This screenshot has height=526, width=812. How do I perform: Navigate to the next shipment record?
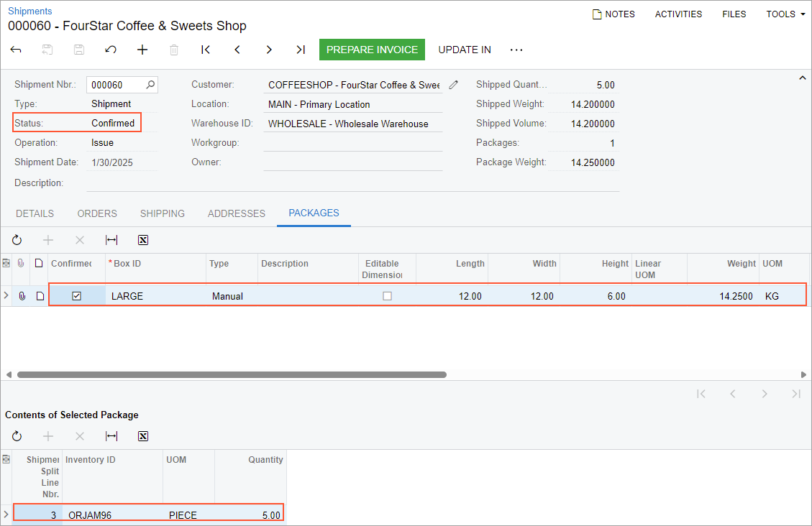269,50
